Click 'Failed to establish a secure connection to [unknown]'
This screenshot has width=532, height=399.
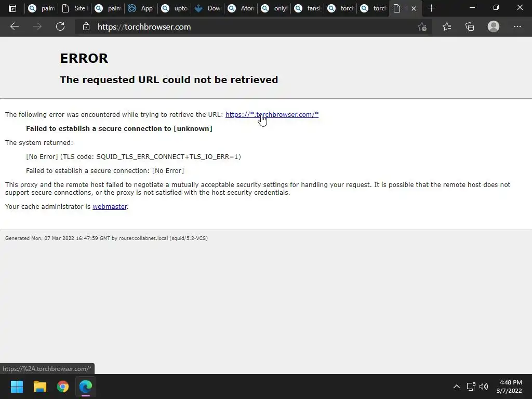[x=119, y=129]
